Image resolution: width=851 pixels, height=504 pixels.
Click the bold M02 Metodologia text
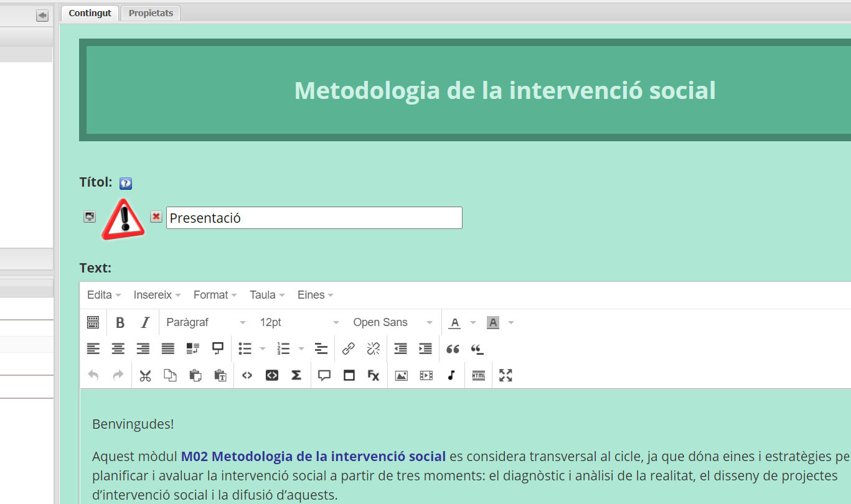point(313,456)
